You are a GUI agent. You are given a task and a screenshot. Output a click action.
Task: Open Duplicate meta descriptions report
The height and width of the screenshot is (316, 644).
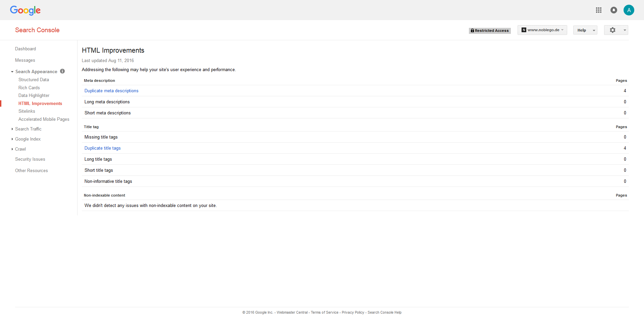[111, 91]
